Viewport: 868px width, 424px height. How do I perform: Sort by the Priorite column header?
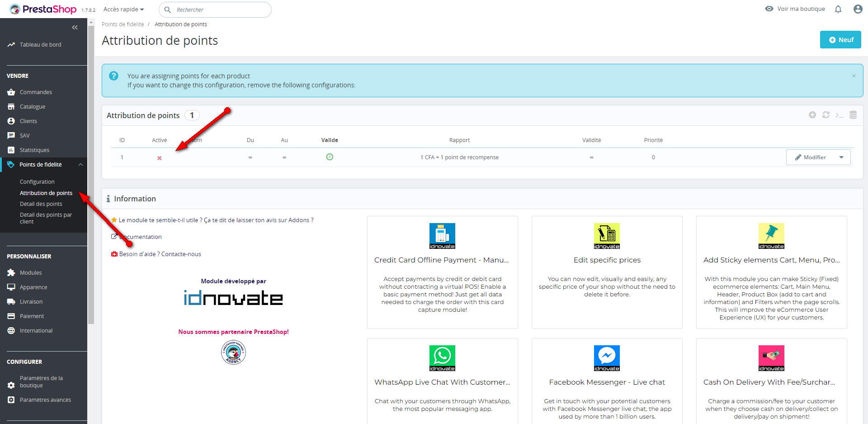tap(653, 140)
